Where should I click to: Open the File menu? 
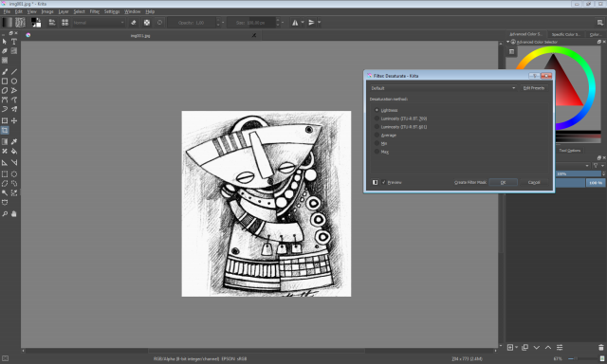(x=7, y=11)
